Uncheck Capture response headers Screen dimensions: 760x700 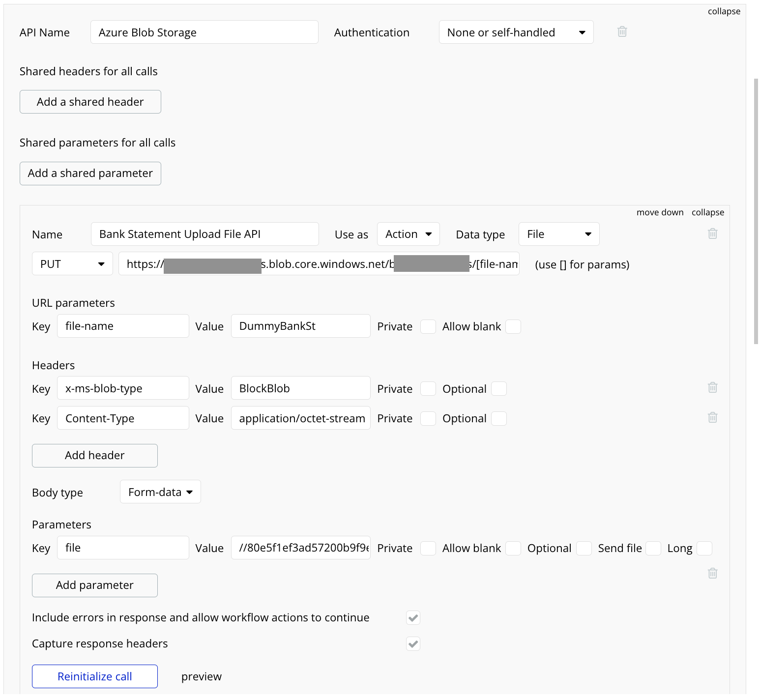click(x=413, y=644)
